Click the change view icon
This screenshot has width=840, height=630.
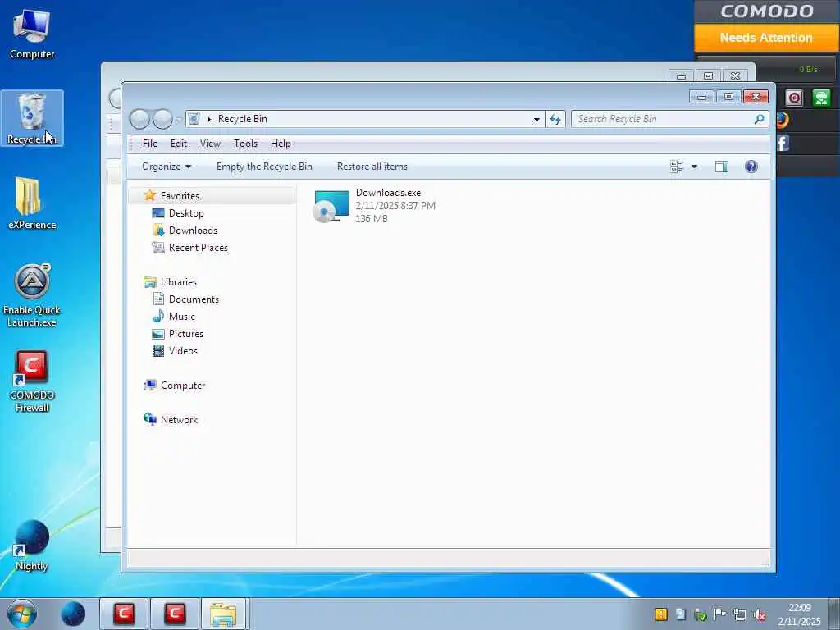tap(677, 167)
